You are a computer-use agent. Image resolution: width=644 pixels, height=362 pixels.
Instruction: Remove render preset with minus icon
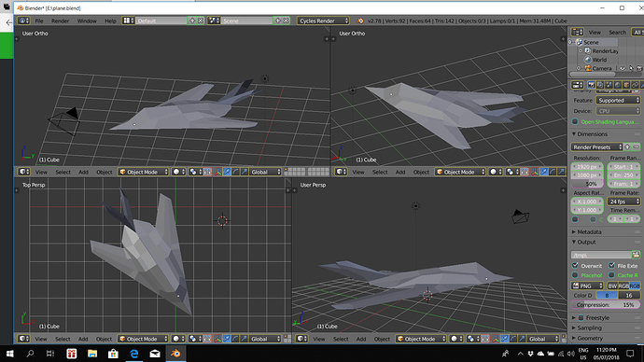637,146
